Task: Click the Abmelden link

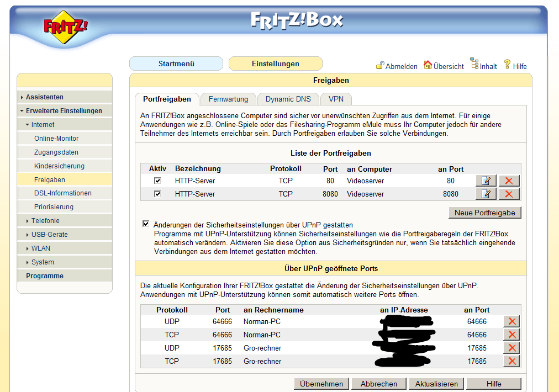Action: tap(402, 66)
